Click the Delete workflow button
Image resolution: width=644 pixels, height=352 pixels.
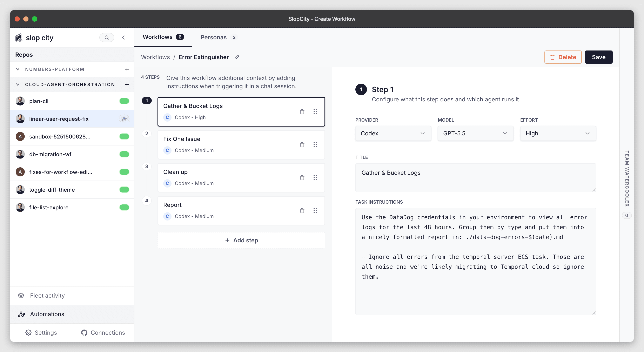coord(563,57)
